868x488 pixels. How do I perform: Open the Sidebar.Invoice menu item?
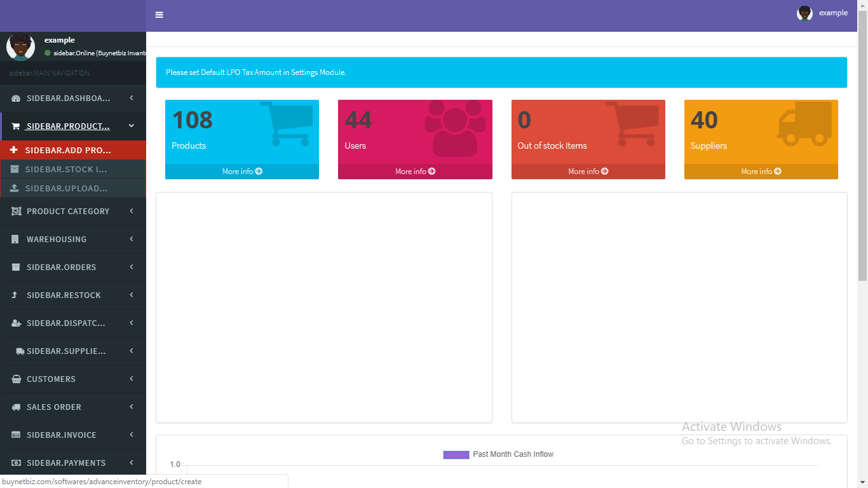[x=62, y=435]
